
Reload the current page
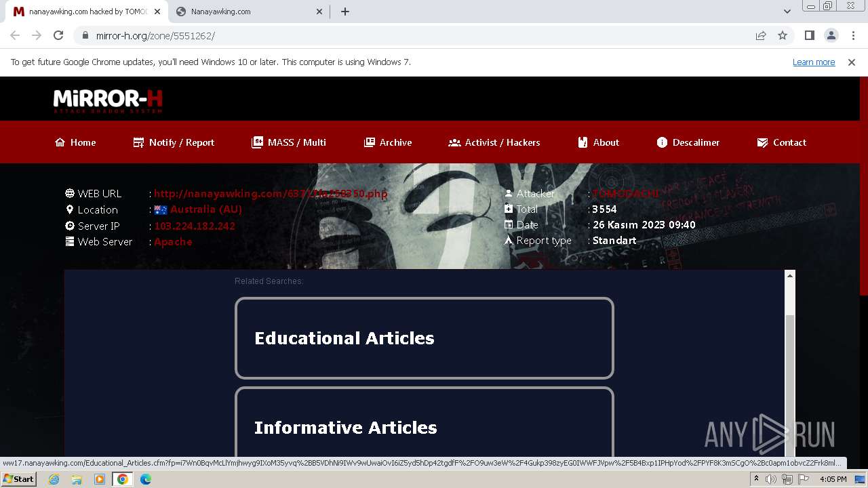(58, 35)
